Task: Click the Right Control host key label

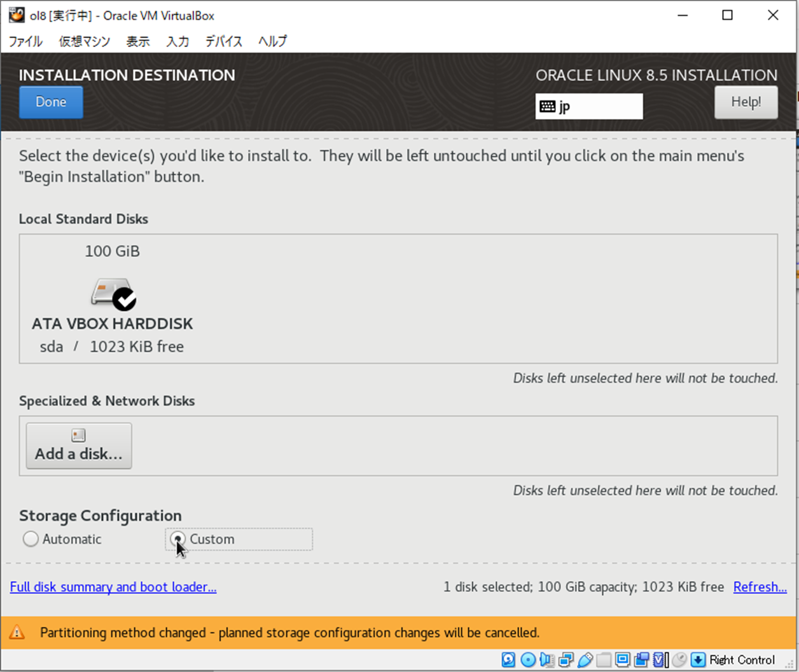Action: tap(742, 660)
